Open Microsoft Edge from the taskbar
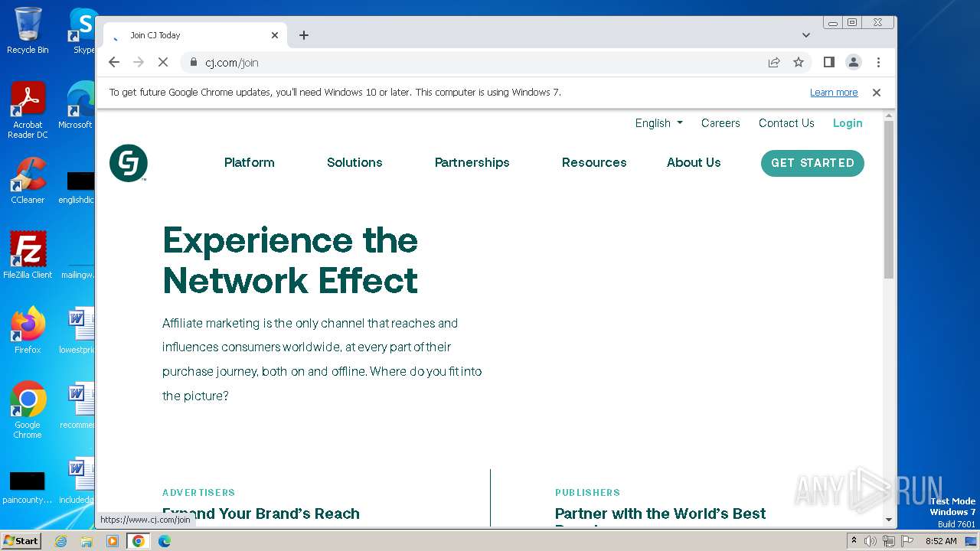Viewport: 980px width, 551px height. click(x=165, y=541)
